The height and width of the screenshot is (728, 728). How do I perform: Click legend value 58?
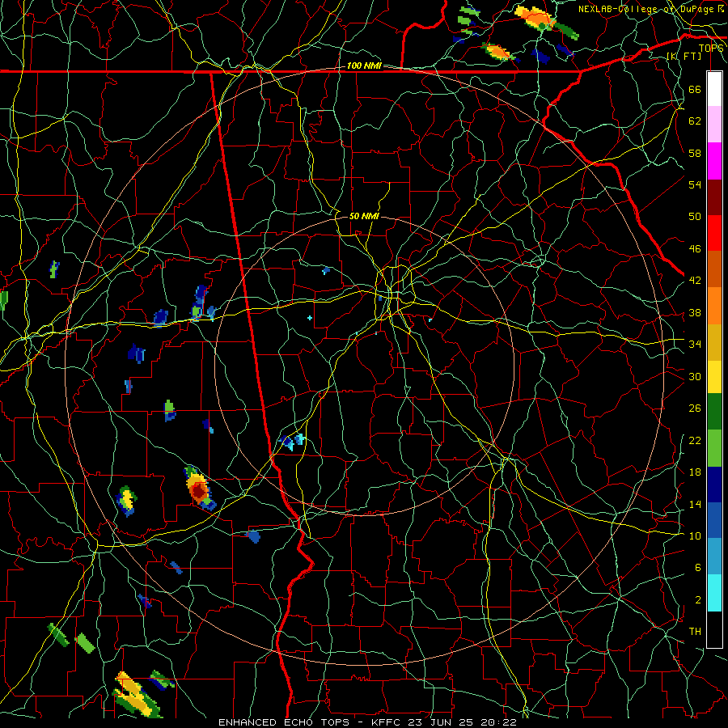coord(695,153)
